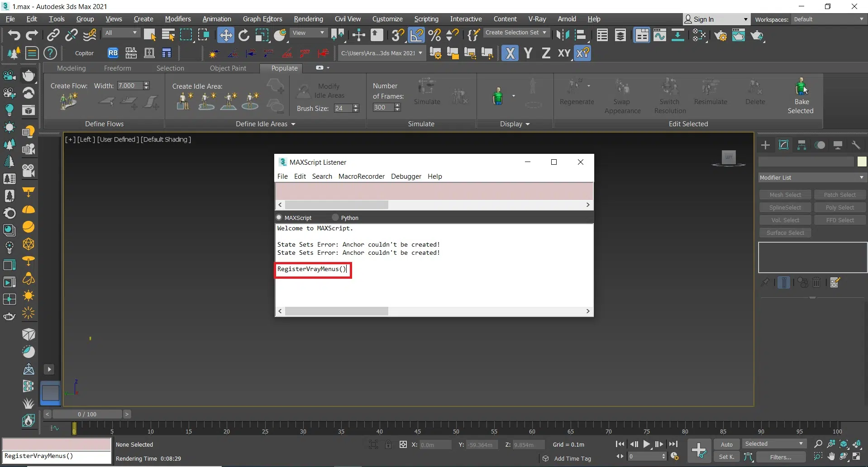Open the Filters... button
Viewport: 868px width, 467px height.
pyautogui.click(x=780, y=457)
